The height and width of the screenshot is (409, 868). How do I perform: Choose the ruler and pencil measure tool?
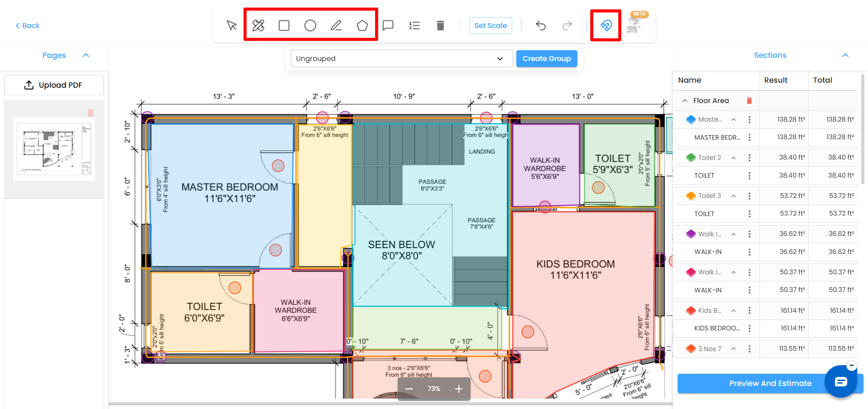(258, 25)
